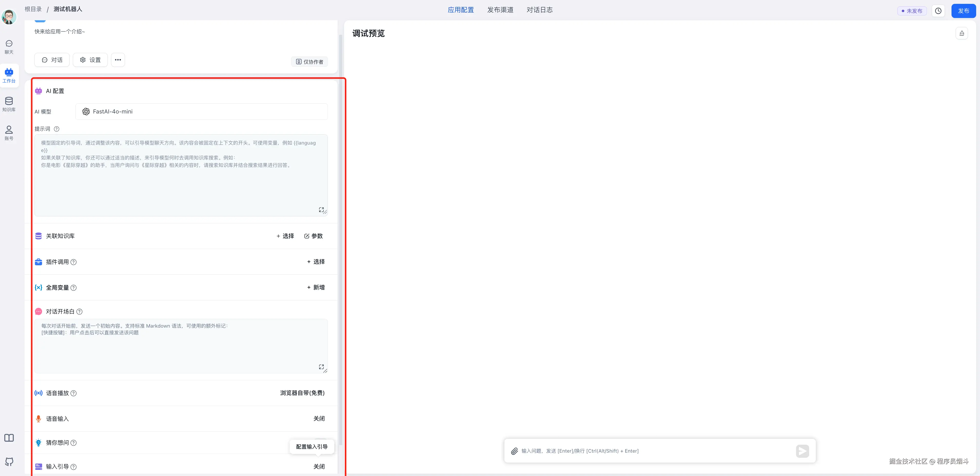
Task: Open the documentation book icon
Action: click(9, 437)
